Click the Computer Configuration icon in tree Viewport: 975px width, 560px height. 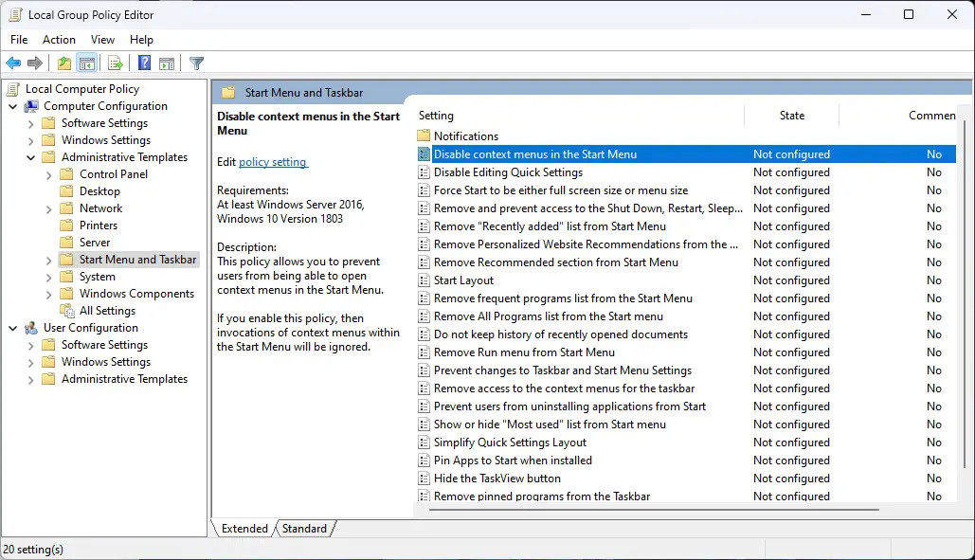[31, 106]
